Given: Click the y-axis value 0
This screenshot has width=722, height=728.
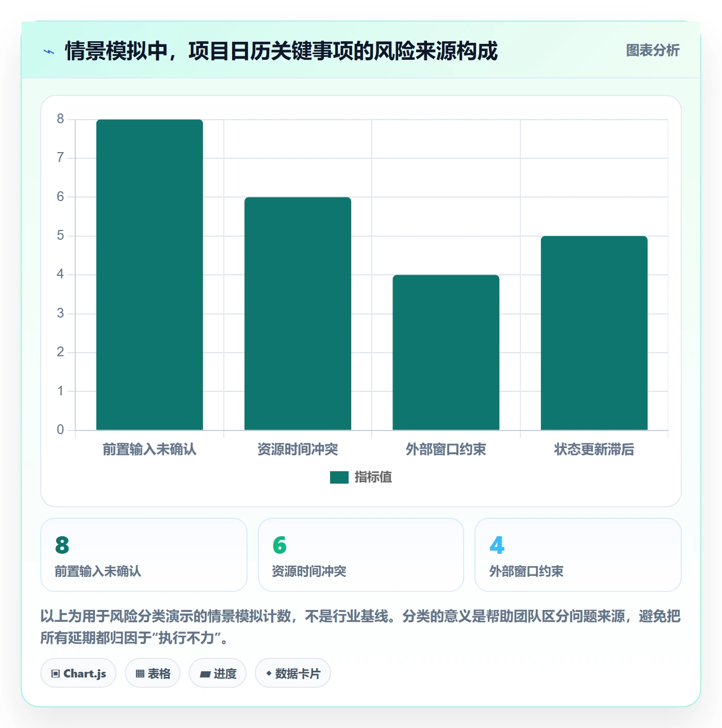Looking at the screenshot, I should (60, 430).
